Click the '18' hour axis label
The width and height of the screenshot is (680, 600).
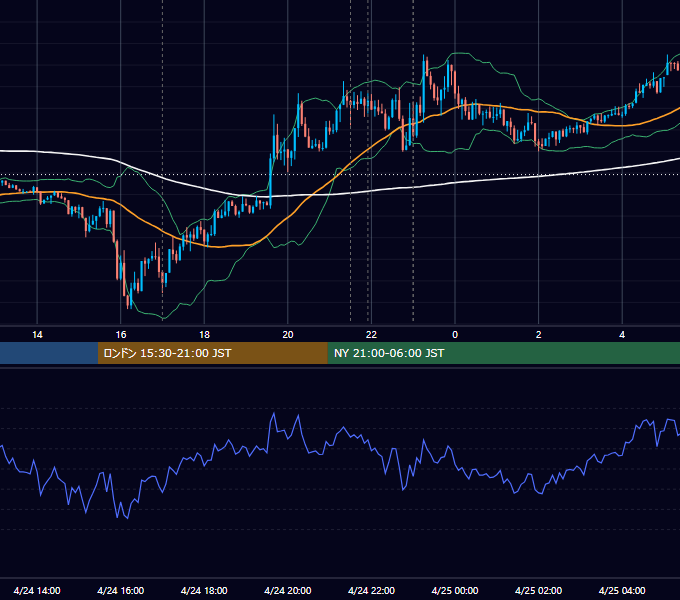[204, 335]
